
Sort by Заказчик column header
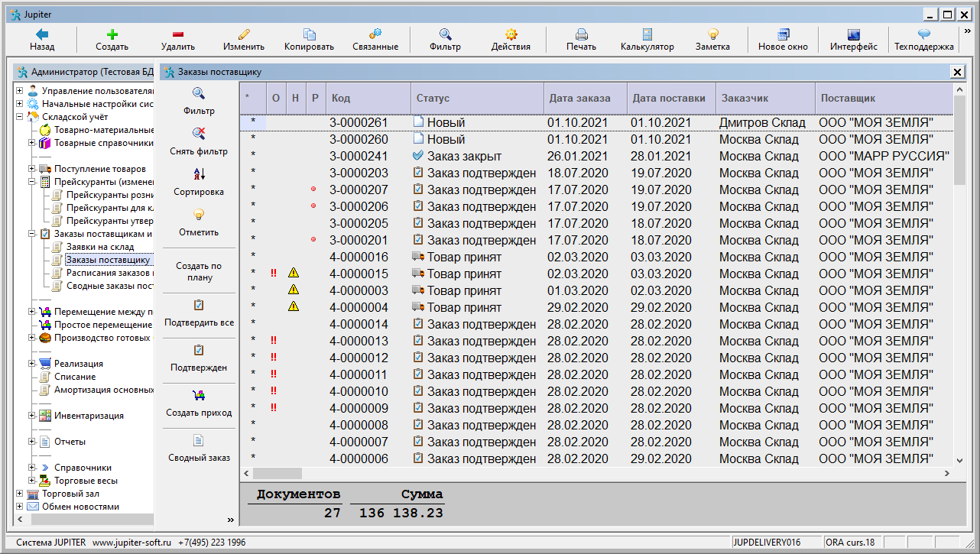tap(765, 98)
